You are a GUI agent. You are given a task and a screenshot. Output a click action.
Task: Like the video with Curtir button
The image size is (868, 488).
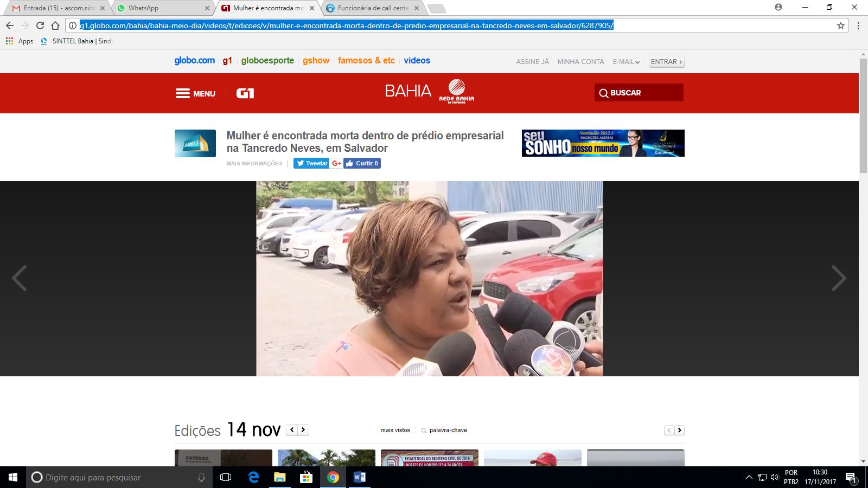pyautogui.click(x=362, y=163)
